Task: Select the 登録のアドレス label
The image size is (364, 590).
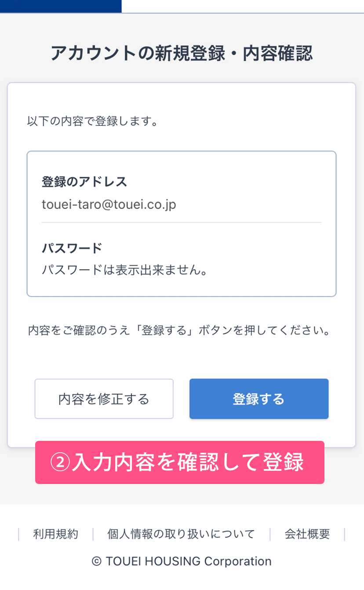Action: coord(84,182)
